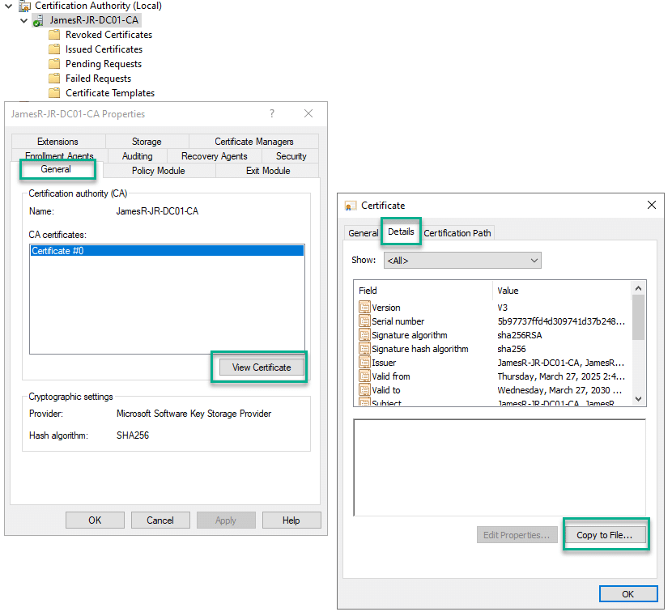The width and height of the screenshot is (672, 616).
Task: Collapse the JamesR-JR-DC01-CA tree node
Action: [x=23, y=20]
